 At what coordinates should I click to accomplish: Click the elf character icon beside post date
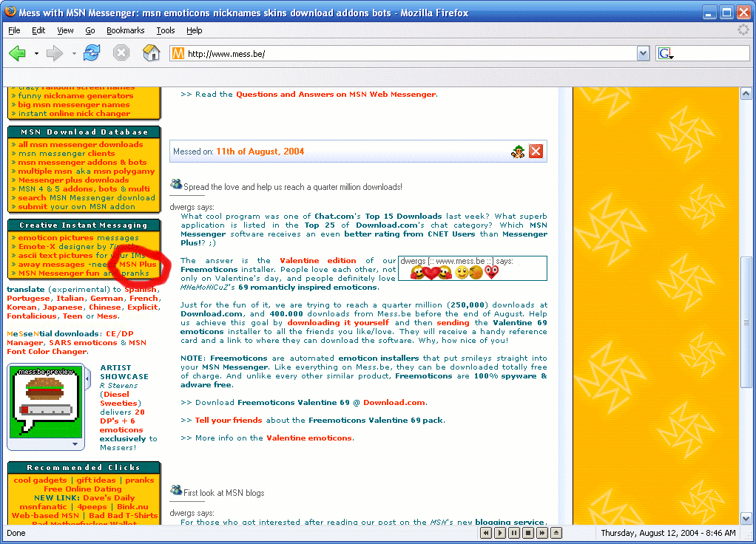[x=518, y=152]
